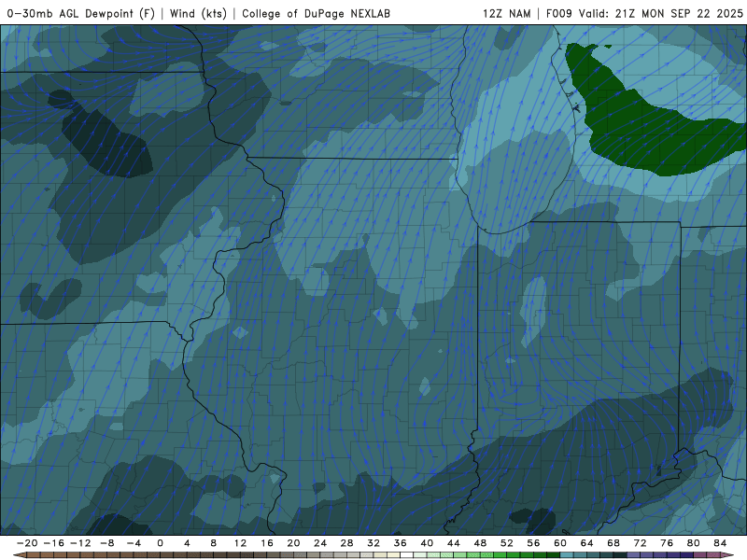Click the 40 label on the color scale
This screenshot has width=747, height=560.
click(x=427, y=543)
